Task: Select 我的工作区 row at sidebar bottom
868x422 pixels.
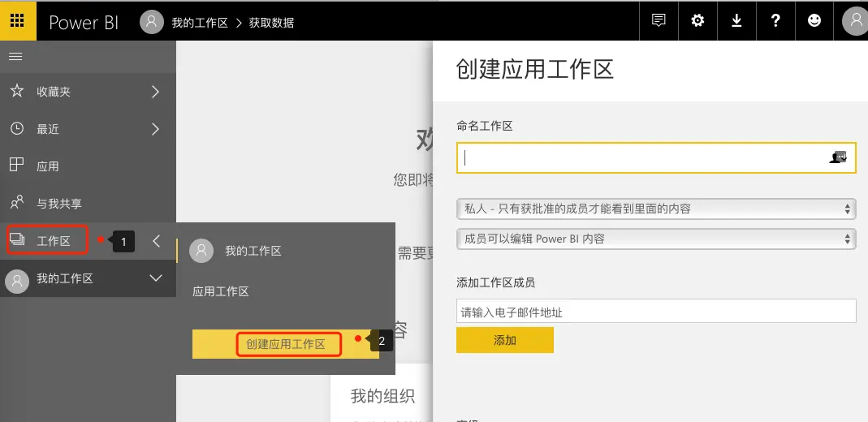Action: pyautogui.click(x=88, y=278)
